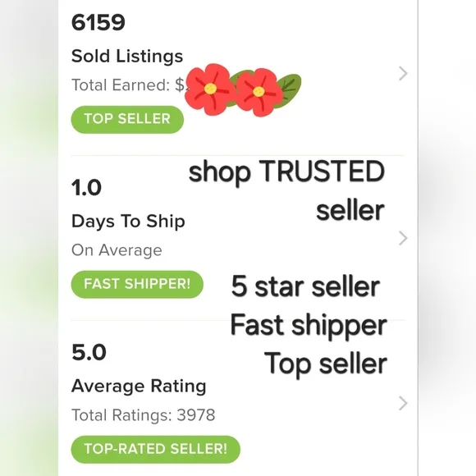Screen dimensions: 476x476
Task: Click the TOP SELLER green badge
Action: tap(127, 119)
